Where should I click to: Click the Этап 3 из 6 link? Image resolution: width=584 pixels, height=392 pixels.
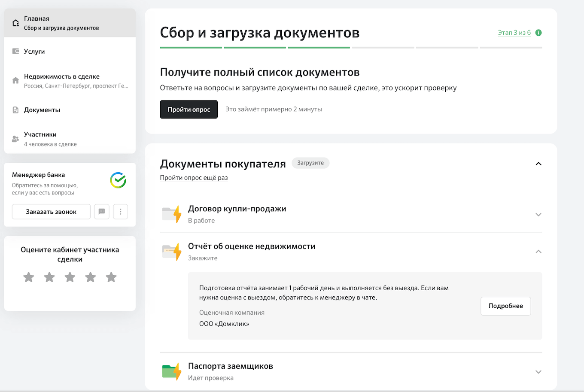[514, 33]
